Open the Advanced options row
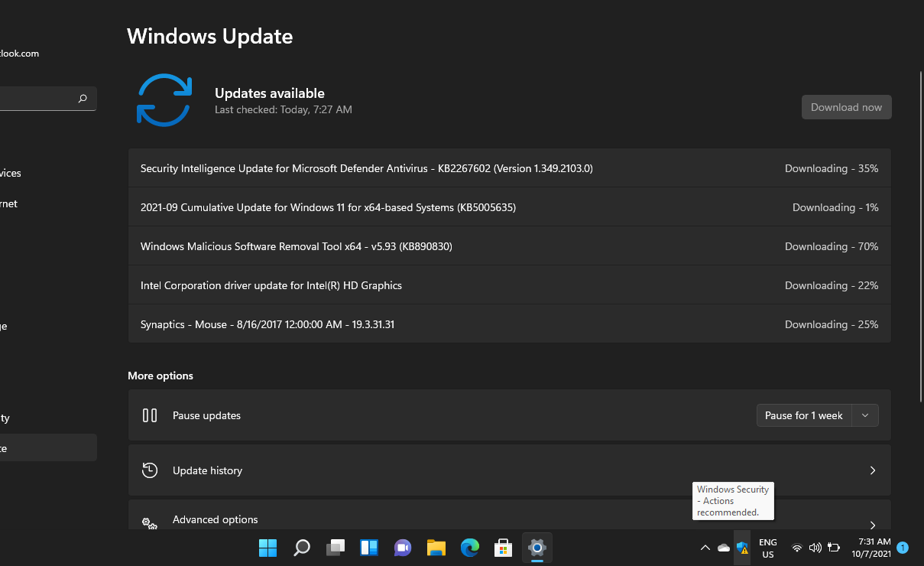 point(509,515)
